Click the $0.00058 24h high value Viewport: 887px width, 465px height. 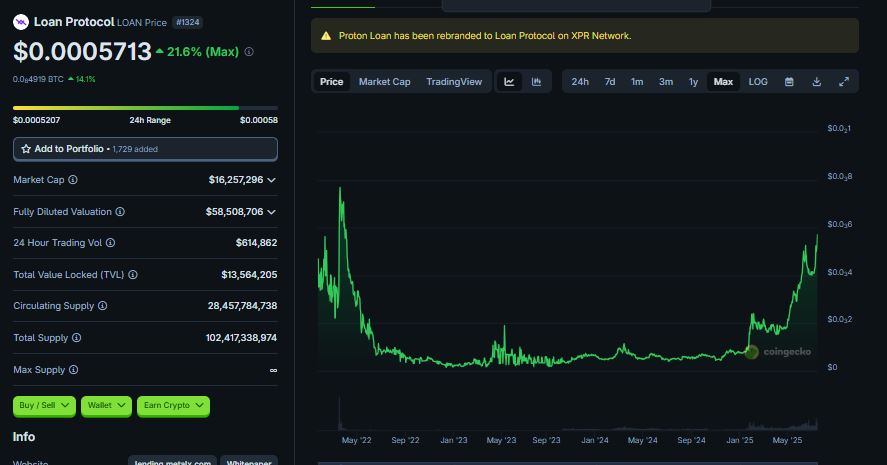(x=259, y=120)
